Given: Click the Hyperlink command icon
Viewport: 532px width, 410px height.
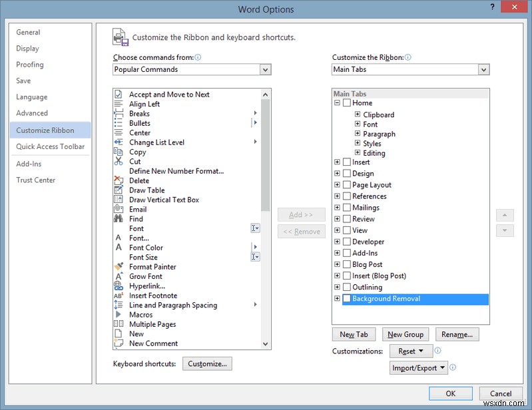Looking at the screenshot, I should coord(119,286).
